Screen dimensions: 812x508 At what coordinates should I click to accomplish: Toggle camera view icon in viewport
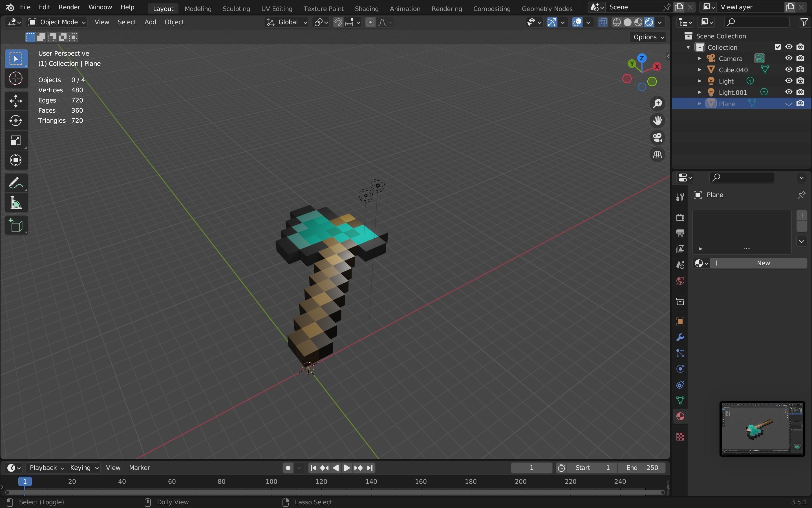click(657, 137)
